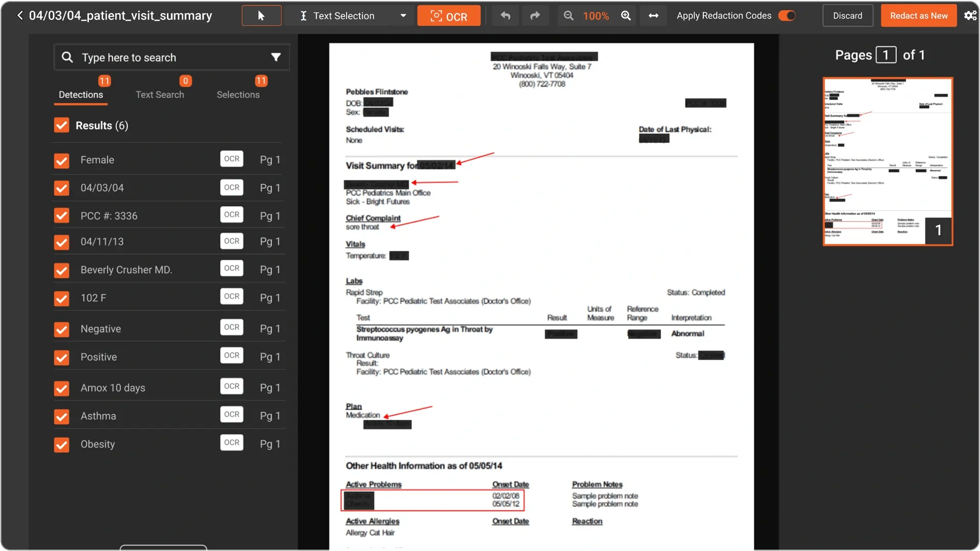Image resolution: width=980 pixels, height=551 pixels.
Task: Click the redacted Medication box under Plan
Action: click(x=387, y=424)
